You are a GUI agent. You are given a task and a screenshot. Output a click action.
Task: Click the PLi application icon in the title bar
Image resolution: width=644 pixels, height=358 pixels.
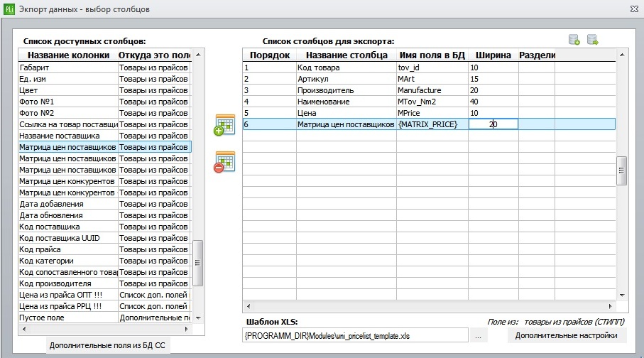click(9, 9)
